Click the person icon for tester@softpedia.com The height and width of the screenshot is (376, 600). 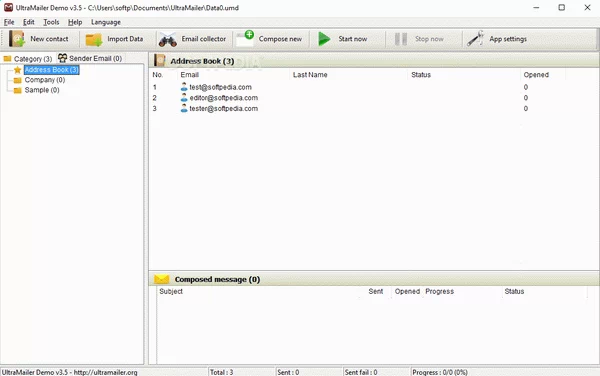pos(184,108)
